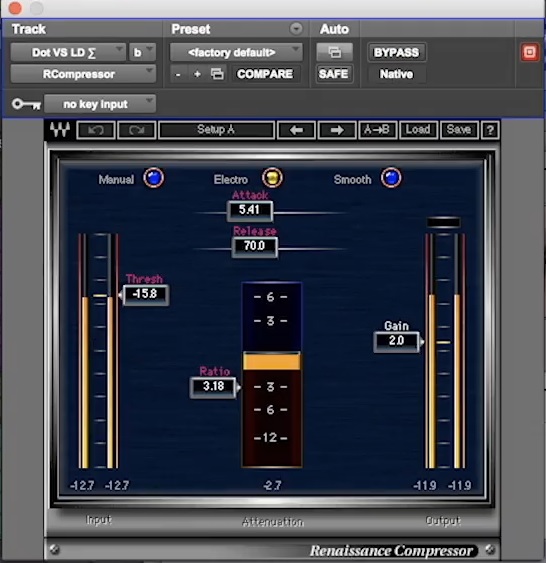Open the no key input dropdown
The height and width of the screenshot is (563, 546).
(x=100, y=104)
